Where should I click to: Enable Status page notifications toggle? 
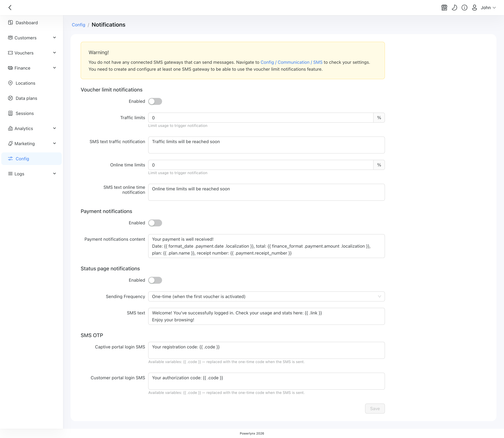tap(155, 280)
